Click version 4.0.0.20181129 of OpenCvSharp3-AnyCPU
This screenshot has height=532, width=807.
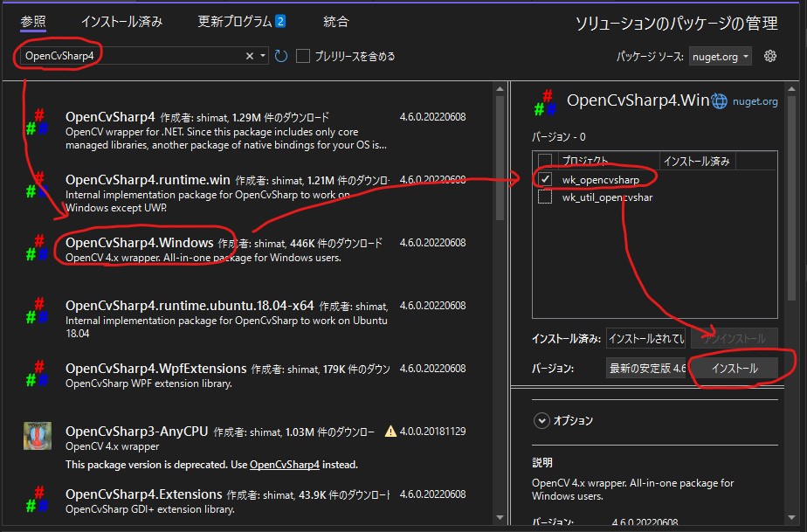point(433,431)
